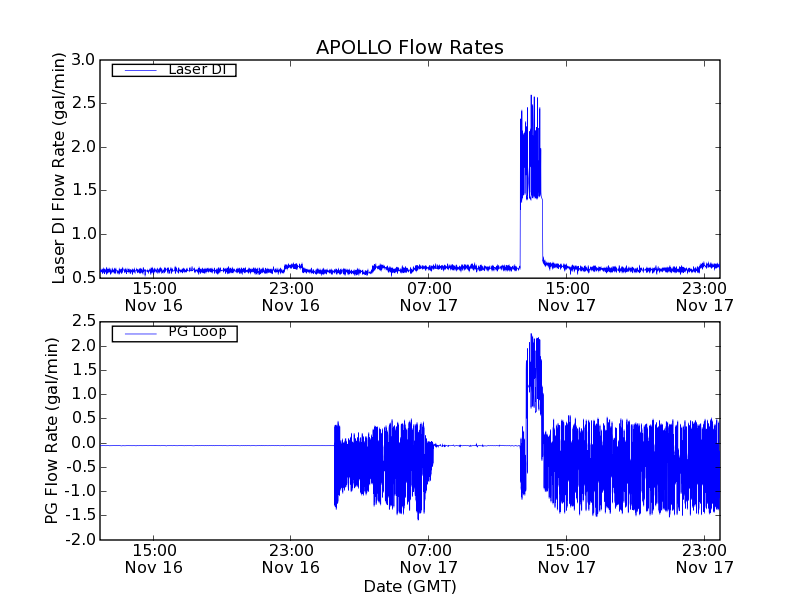The height and width of the screenshot is (600, 800).
Task: Click the 3.0 tick on Laser DI axis
Action: [x=83, y=60]
